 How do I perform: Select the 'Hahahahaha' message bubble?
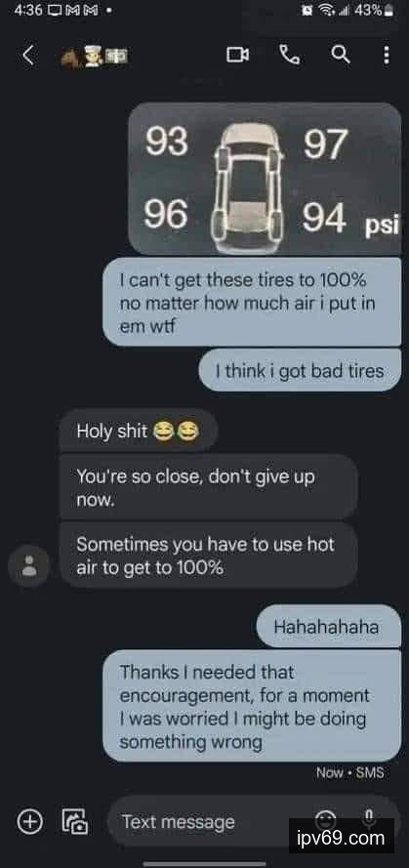[x=329, y=627]
